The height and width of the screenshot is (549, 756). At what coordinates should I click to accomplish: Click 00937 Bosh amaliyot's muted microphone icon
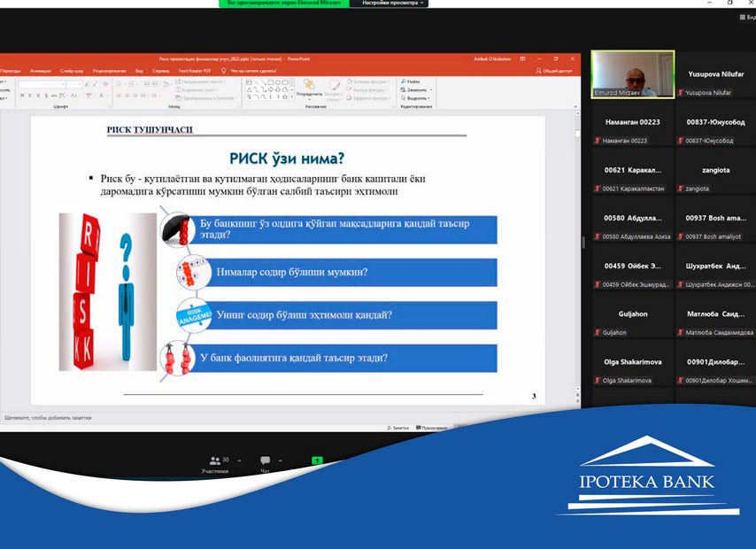680,236
